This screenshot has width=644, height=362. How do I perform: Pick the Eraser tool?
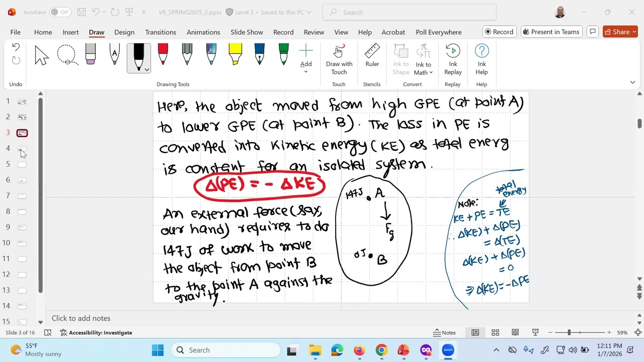pyautogui.click(x=91, y=54)
